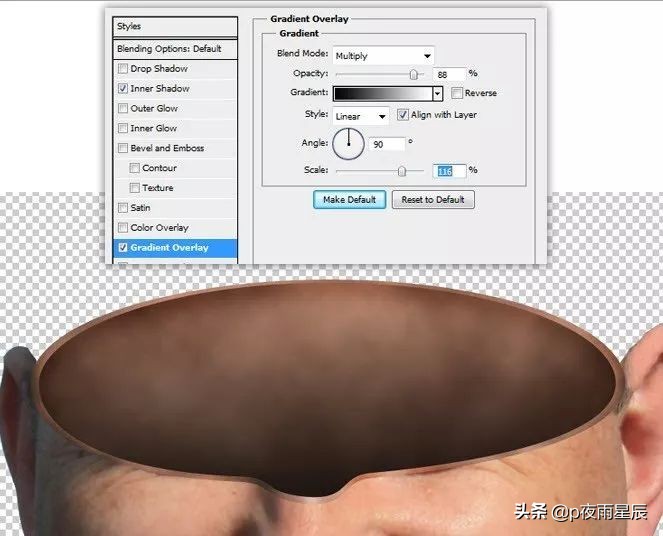
Task: Uncheck the Inner Shadow checkbox
Action: tap(123, 88)
